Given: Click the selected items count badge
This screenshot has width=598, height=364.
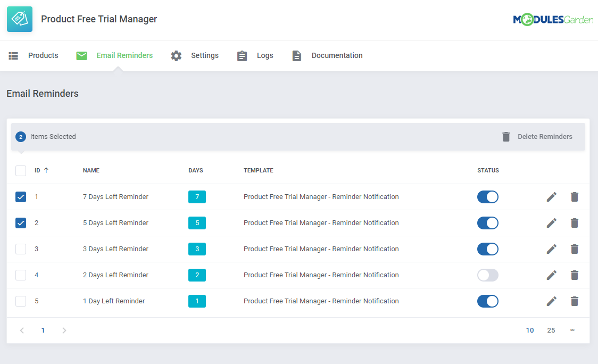Looking at the screenshot, I should click(21, 137).
